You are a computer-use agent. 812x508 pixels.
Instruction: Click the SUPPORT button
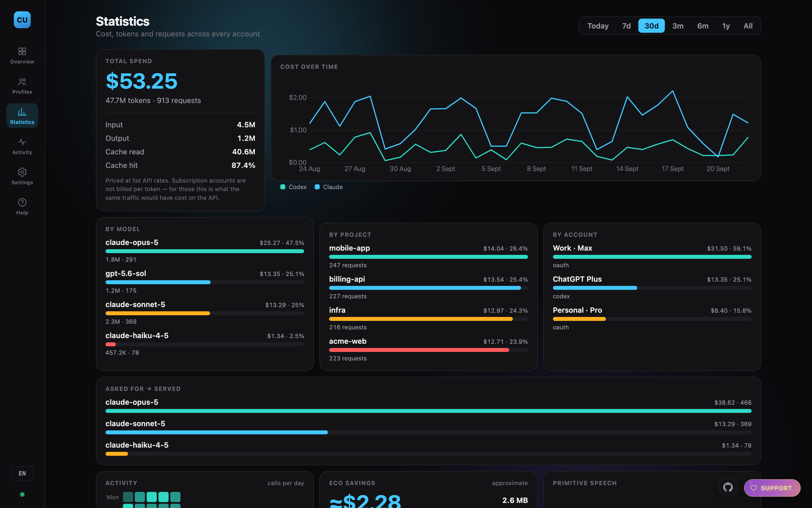click(x=772, y=488)
